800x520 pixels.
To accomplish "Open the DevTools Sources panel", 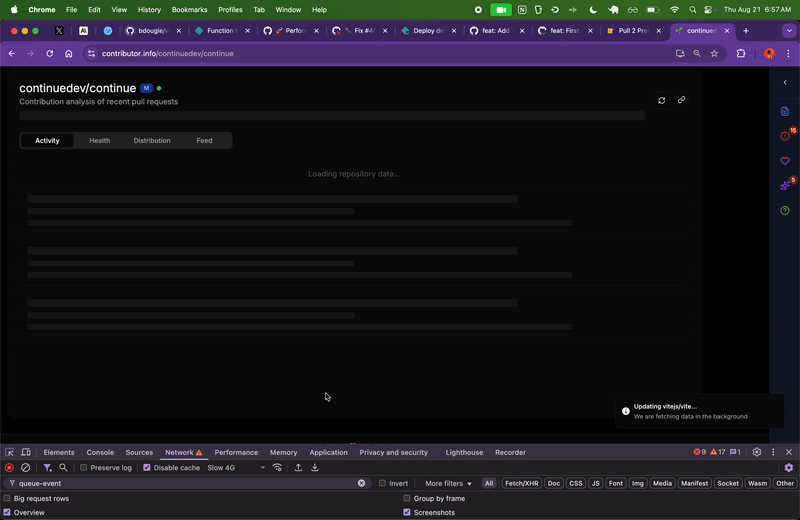I will tap(139, 453).
